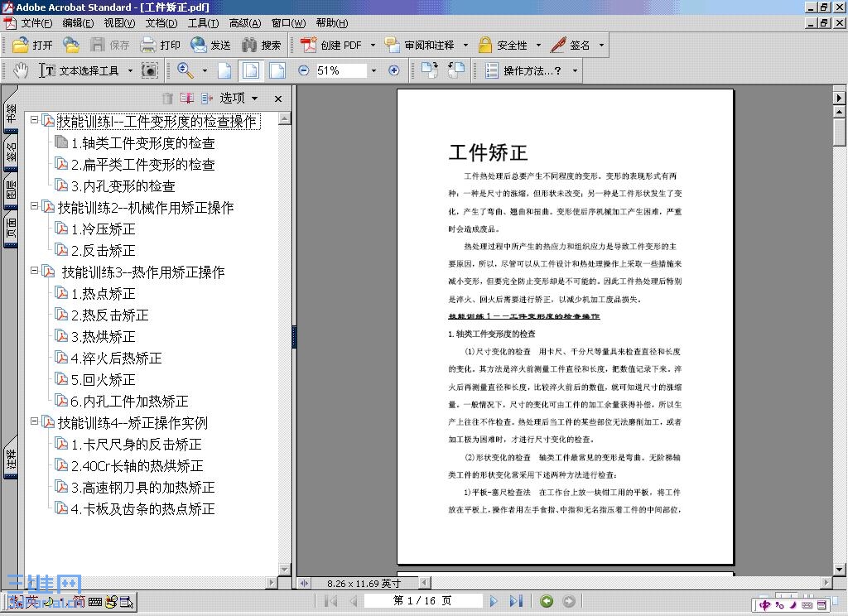Collapse the 技能训练3--热作用矫正操作 bookmark
The height and width of the screenshot is (616, 848).
pos(35,271)
